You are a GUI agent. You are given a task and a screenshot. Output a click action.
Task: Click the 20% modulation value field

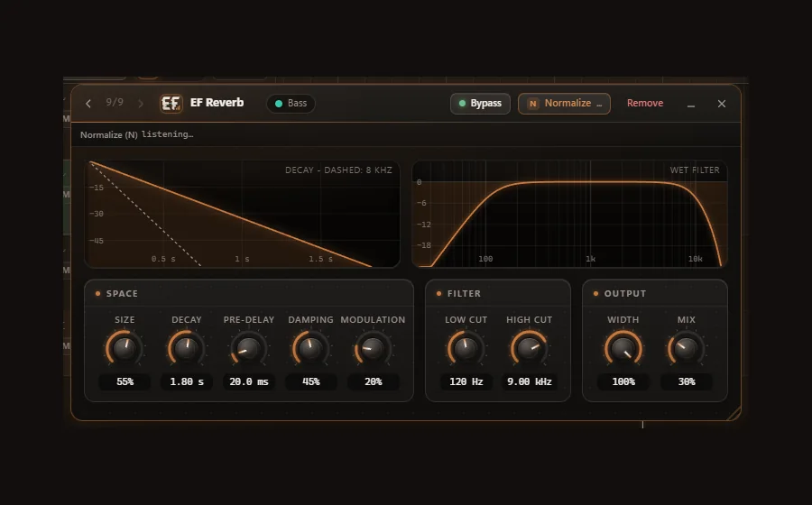[374, 381]
